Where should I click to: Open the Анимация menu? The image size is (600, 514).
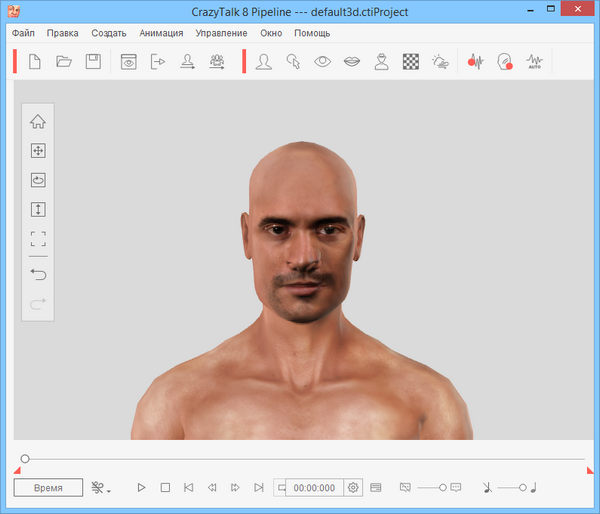[x=161, y=33]
